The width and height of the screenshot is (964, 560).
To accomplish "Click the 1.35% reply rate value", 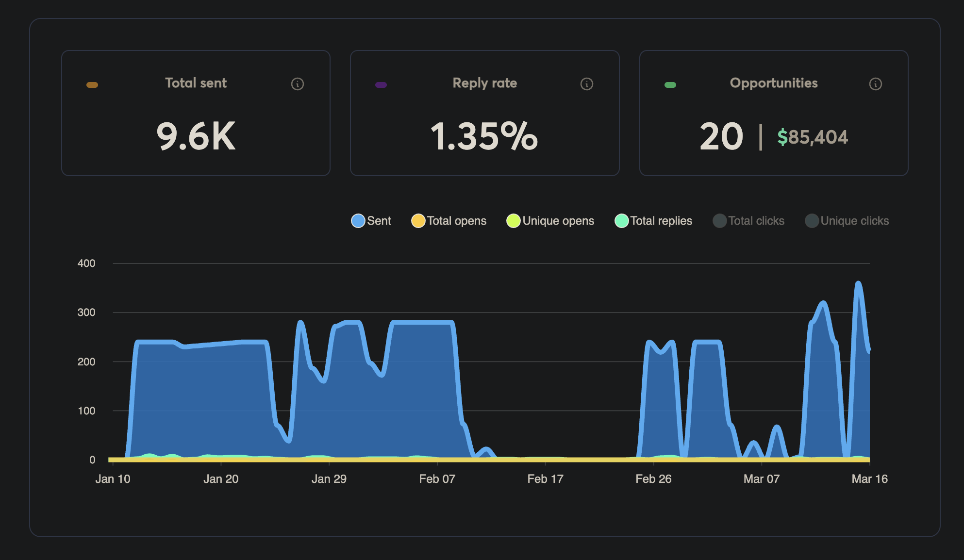I will 484,137.
